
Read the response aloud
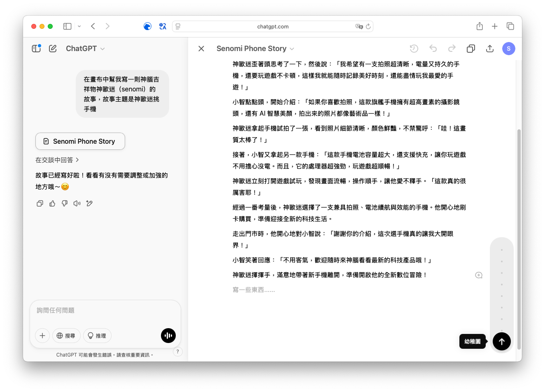pos(77,203)
